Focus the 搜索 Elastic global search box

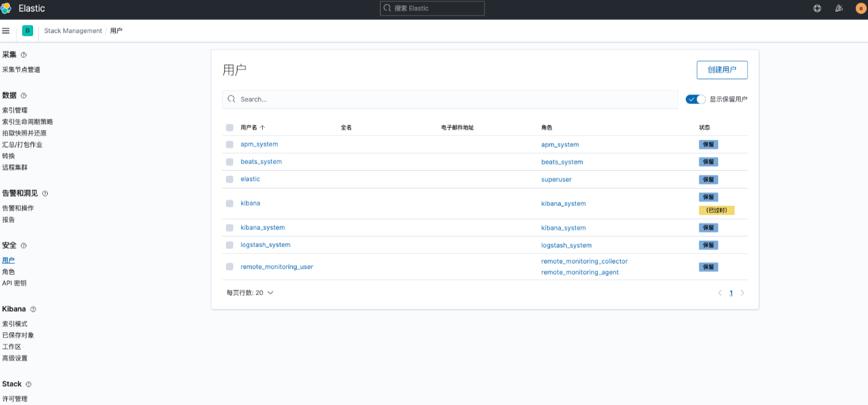(432, 9)
